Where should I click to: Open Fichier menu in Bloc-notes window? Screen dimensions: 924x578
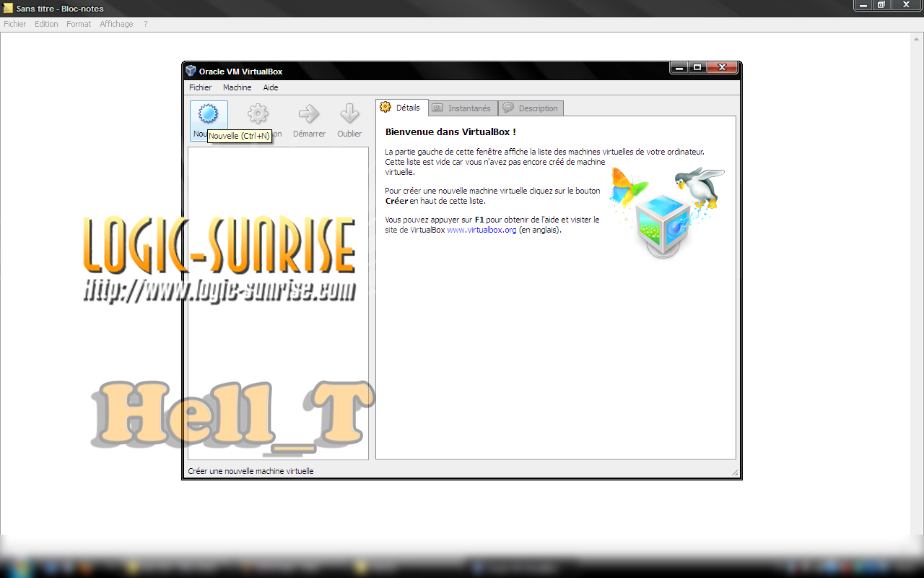tap(14, 24)
